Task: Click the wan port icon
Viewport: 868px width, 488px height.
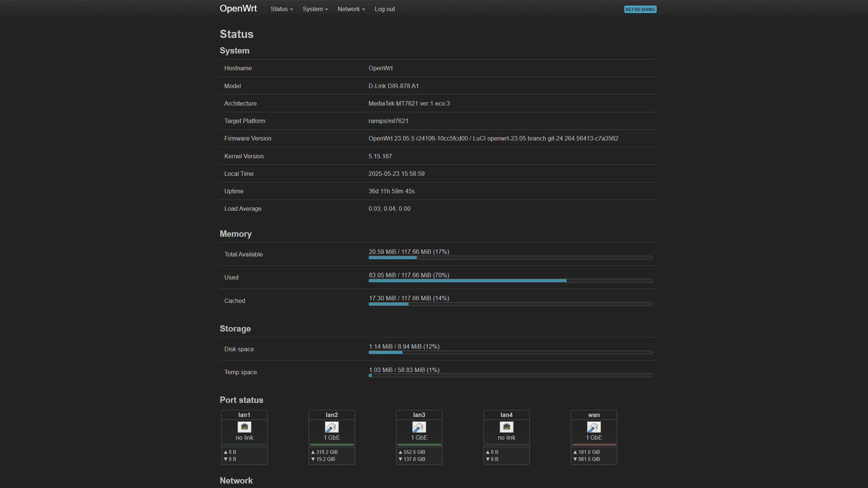Action: (594, 427)
